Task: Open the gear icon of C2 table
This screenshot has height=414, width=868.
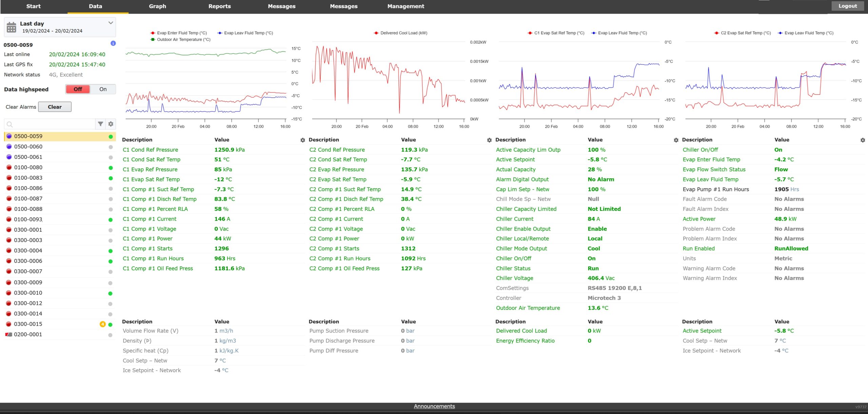Action: (489, 140)
